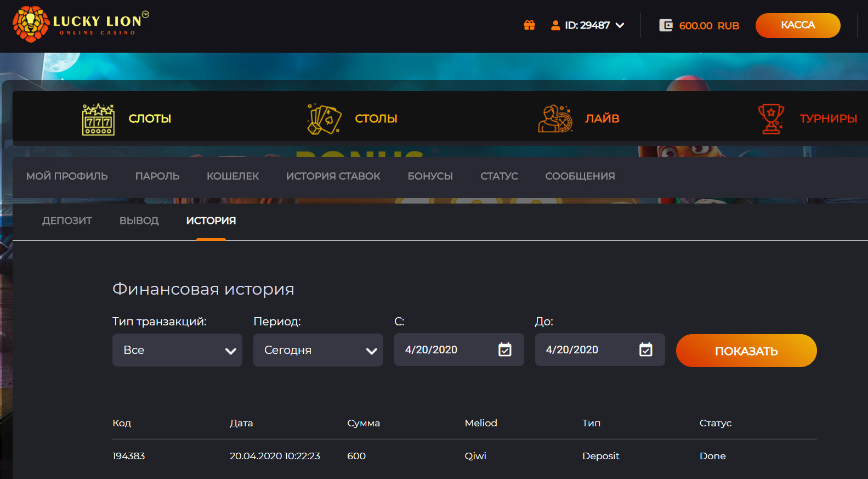868x479 pixels.
Task: Open the gift box bonuses icon
Action: 529,25
